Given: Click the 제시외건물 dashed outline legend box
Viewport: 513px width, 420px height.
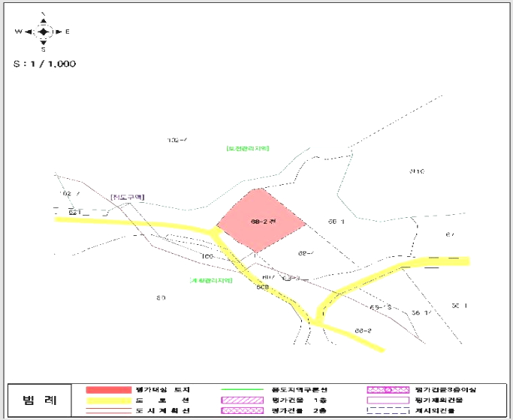Looking at the screenshot, I should tap(388, 410).
